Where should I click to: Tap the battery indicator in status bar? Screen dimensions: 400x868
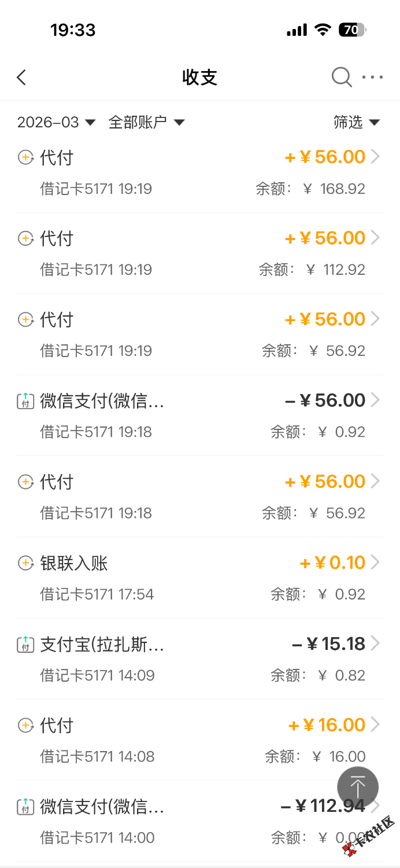tap(353, 30)
